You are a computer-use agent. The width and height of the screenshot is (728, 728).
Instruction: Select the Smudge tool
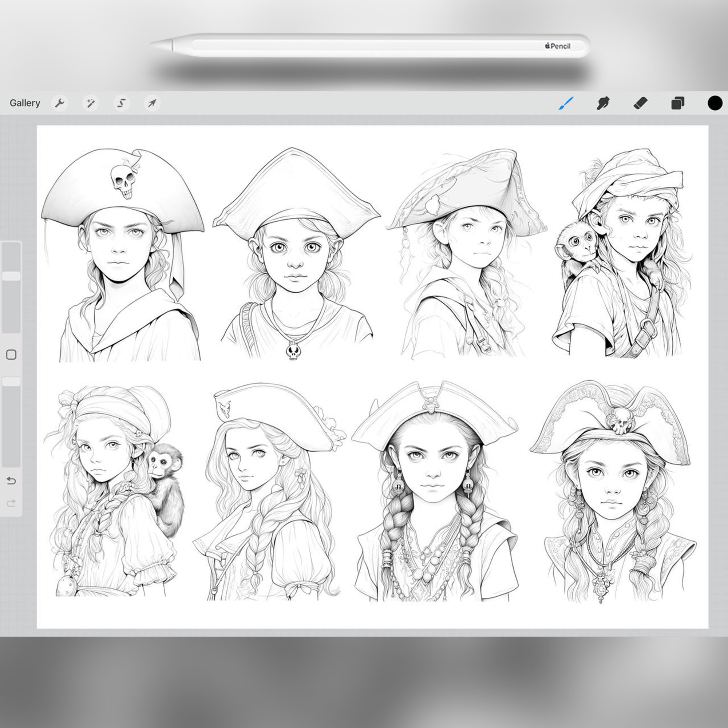pos(603,103)
